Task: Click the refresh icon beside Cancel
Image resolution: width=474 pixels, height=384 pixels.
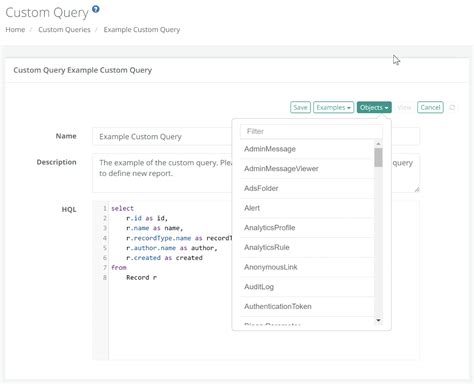Action: coord(452,107)
